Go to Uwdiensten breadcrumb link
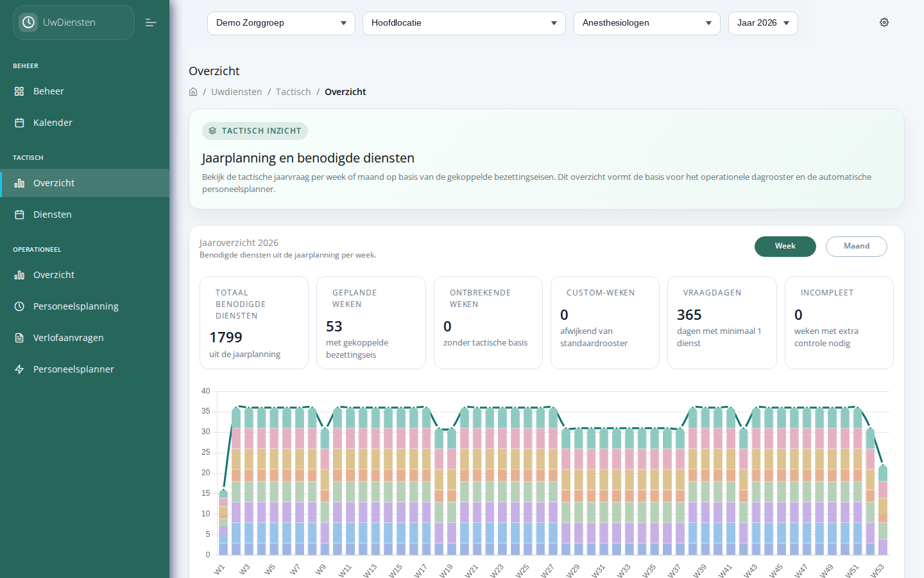This screenshot has height=578, width=924. click(237, 92)
